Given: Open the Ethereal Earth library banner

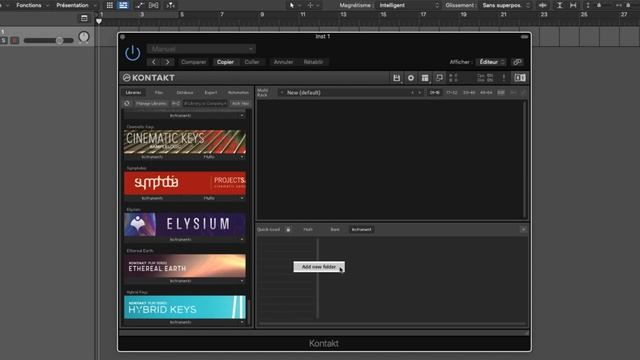Looking at the screenshot, I should click(x=184, y=266).
